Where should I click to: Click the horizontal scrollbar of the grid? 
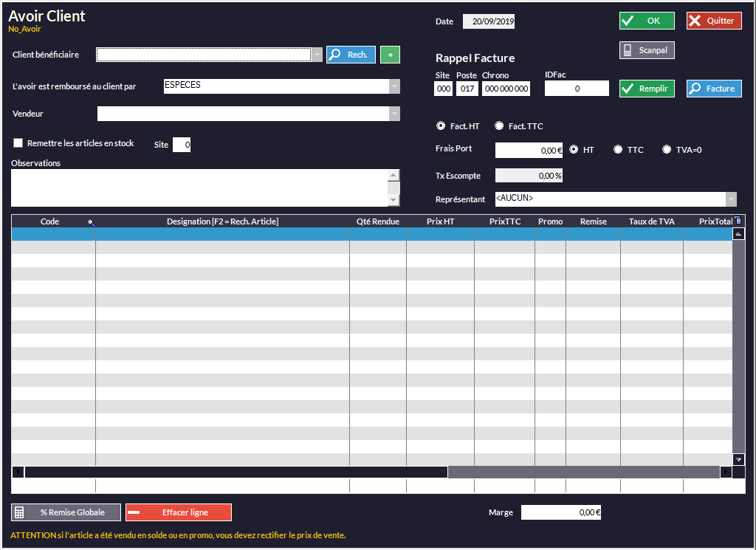236,472
